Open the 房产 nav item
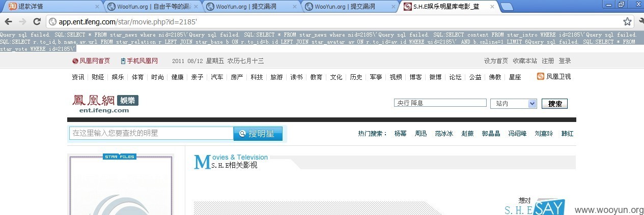This screenshot has width=644, height=215. click(x=237, y=77)
